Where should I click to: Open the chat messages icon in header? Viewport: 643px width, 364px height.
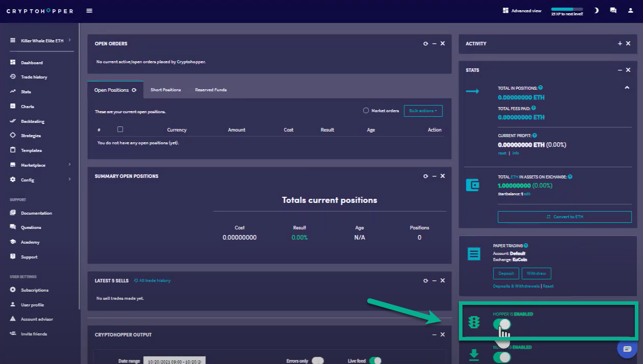coord(613,11)
